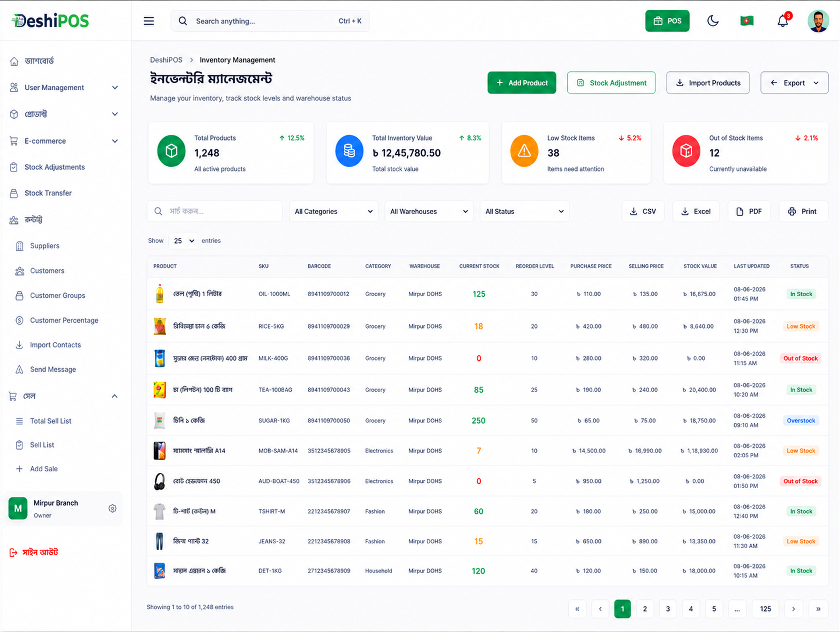Click Overstock badge in SUGAR-1KG row

point(801,421)
